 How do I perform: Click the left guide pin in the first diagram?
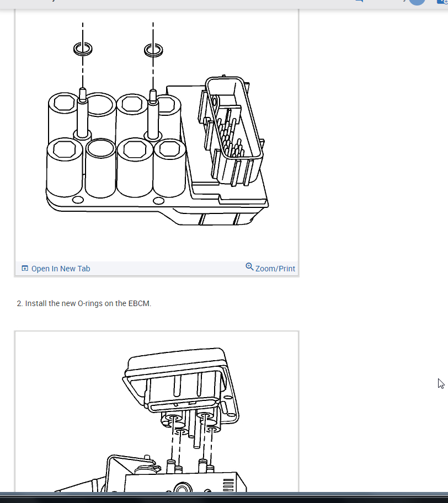[82, 114]
